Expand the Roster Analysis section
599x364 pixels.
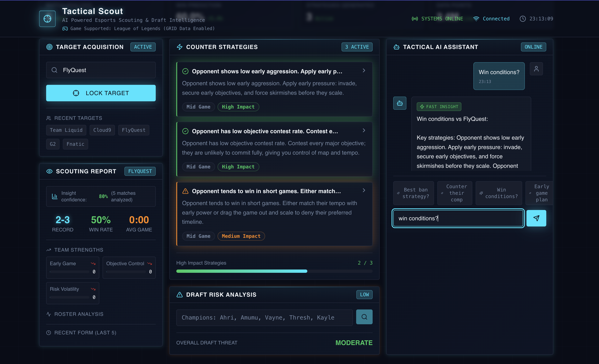pyautogui.click(x=78, y=314)
